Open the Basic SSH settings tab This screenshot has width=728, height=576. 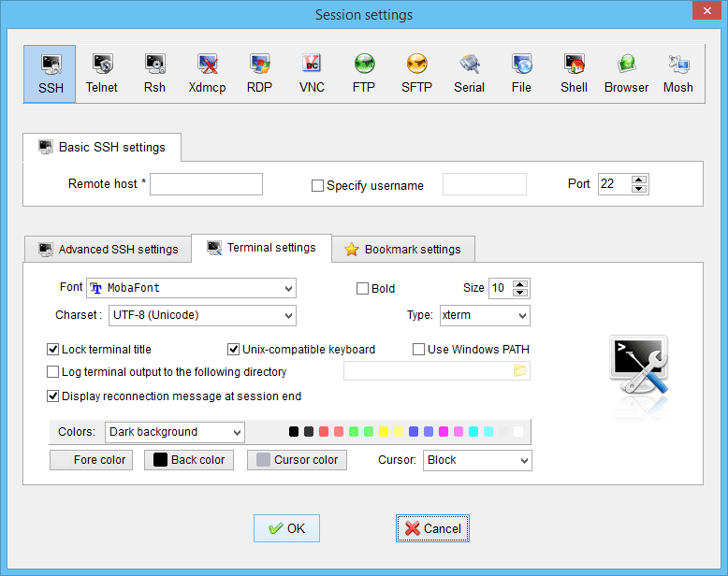pyautogui.click(x=102, y=148)
